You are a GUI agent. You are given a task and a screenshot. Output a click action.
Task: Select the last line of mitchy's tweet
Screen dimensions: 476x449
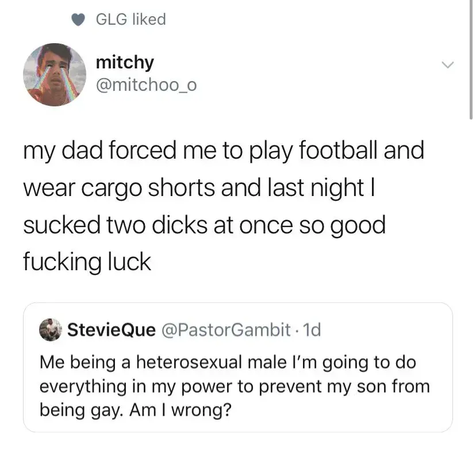tap(87, 262)
